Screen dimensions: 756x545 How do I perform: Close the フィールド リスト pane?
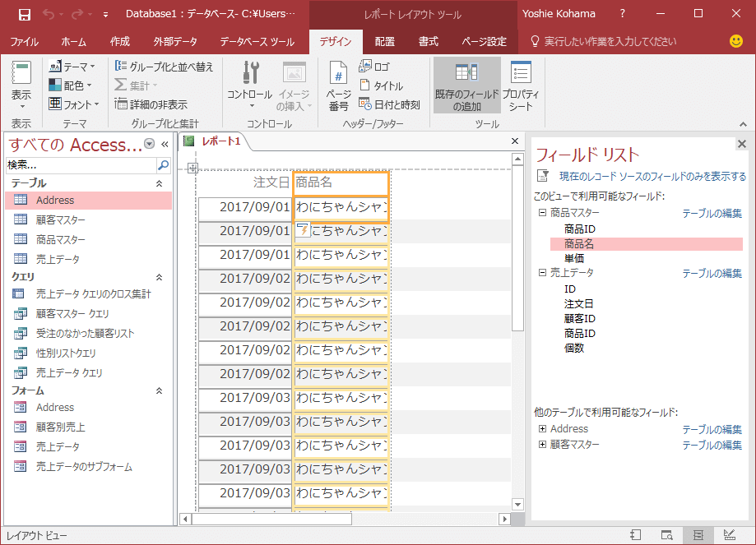pos(741,144)
